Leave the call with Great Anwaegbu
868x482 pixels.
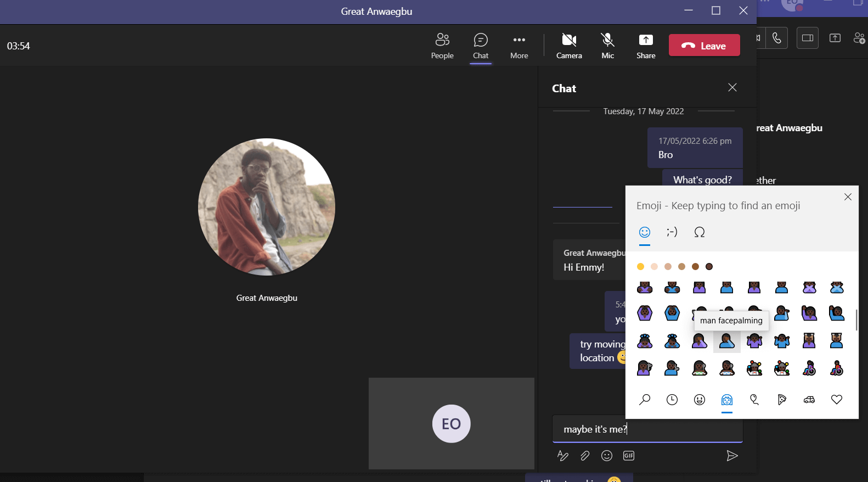point(704,46)
